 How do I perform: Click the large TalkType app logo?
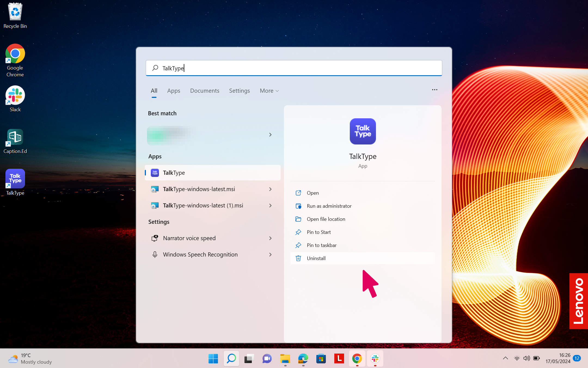tap(363, 131)
